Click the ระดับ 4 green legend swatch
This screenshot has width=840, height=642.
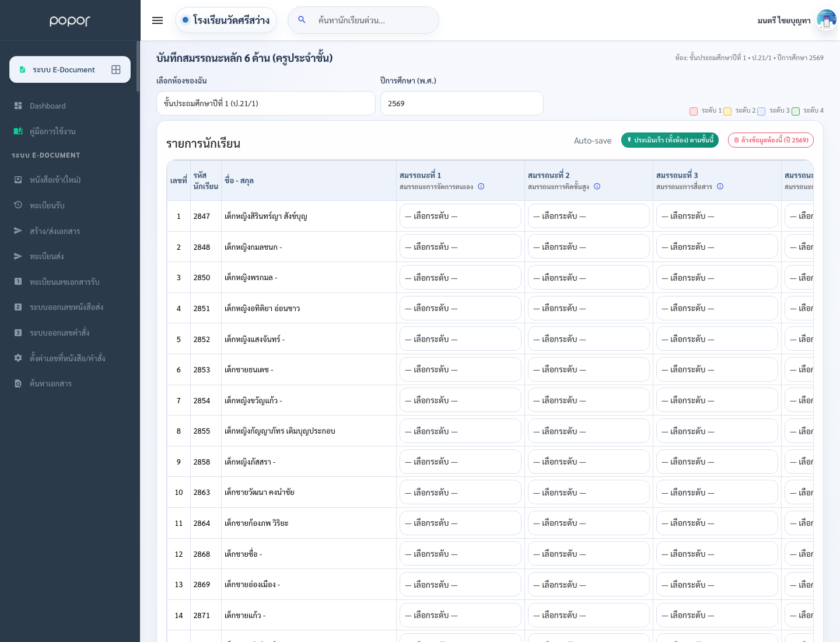click(796, 111)
